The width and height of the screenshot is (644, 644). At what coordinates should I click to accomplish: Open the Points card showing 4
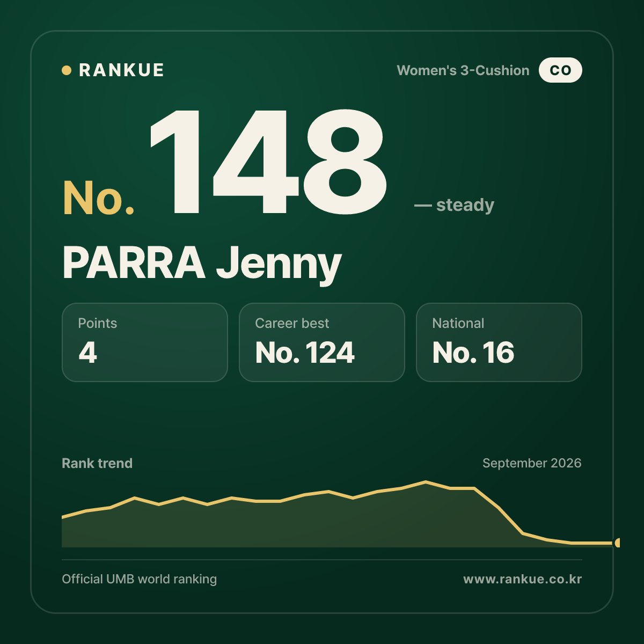145,342
